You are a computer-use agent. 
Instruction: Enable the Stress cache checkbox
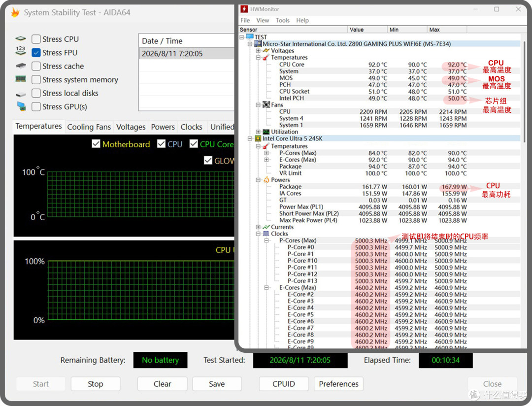[x=36, y=66]
